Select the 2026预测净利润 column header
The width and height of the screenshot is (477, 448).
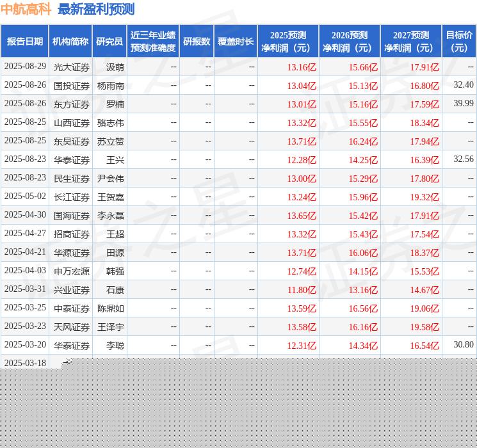click(350, 42)
